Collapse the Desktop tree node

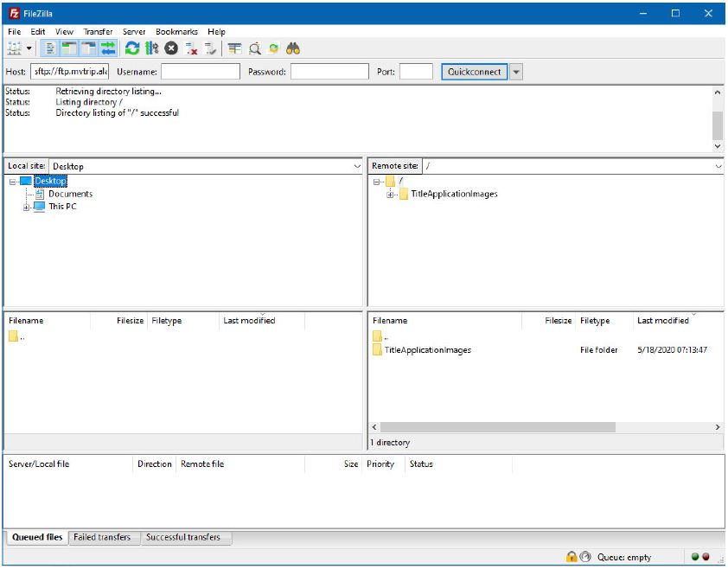coord(12,182)
